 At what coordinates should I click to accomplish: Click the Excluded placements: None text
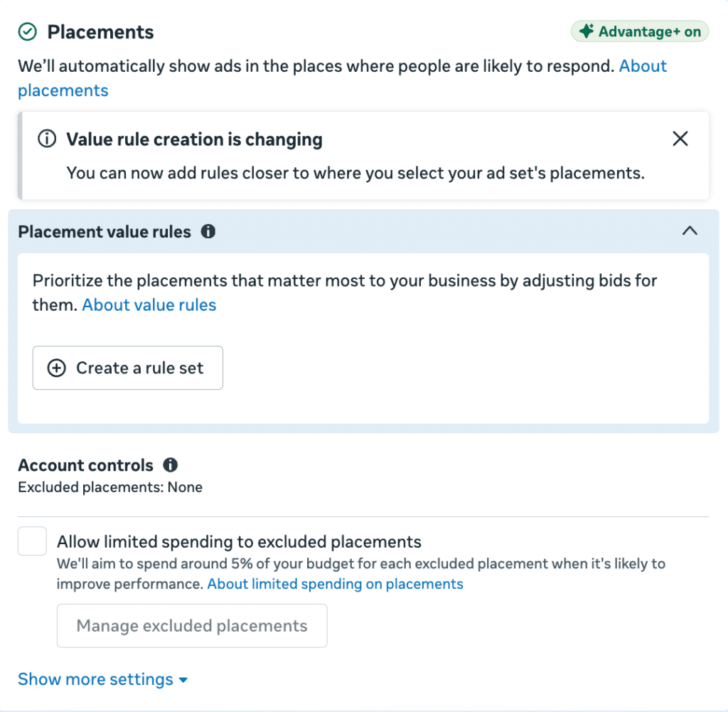point(110,487)
